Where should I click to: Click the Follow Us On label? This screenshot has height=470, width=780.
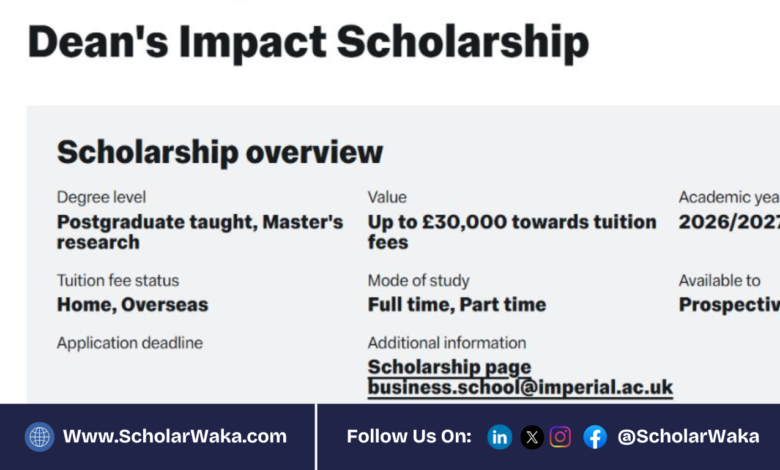click(409, 437)
